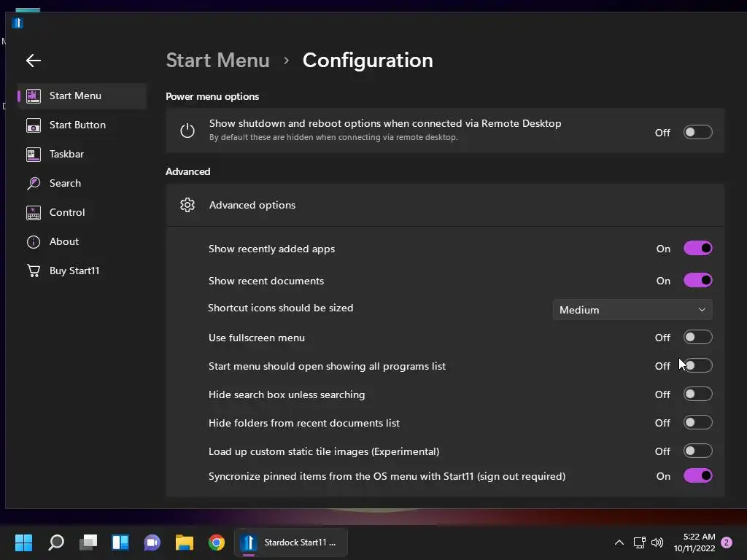The width and height of the screenshot is (747, 560).
Task: Open the Windows Start button on taskbar
Action: coord(23,542)
